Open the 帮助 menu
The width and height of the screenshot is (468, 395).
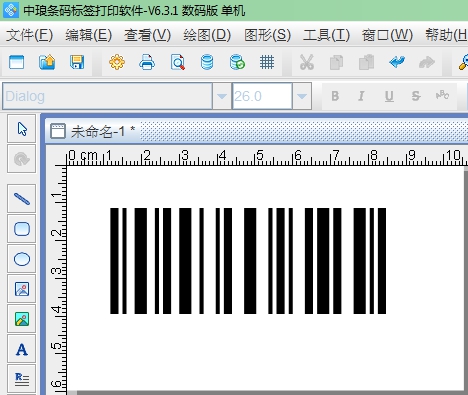pyautogui.click(x=446, y=35)
